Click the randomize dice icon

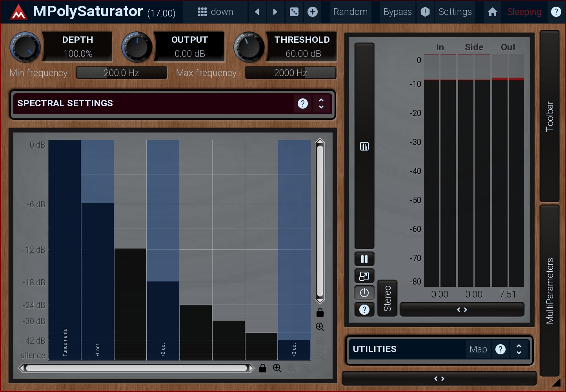point(294,12)
